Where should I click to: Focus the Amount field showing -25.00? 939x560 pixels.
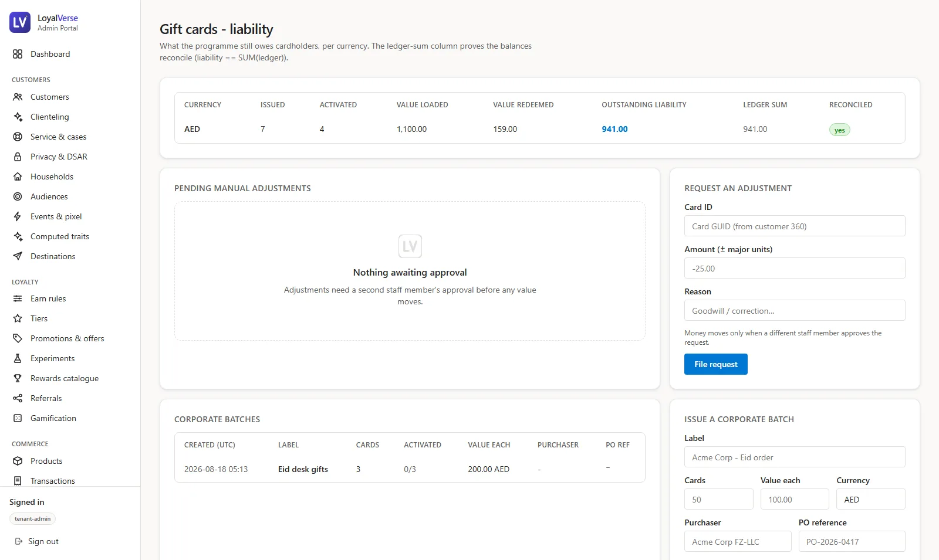(x=795, y=268)
